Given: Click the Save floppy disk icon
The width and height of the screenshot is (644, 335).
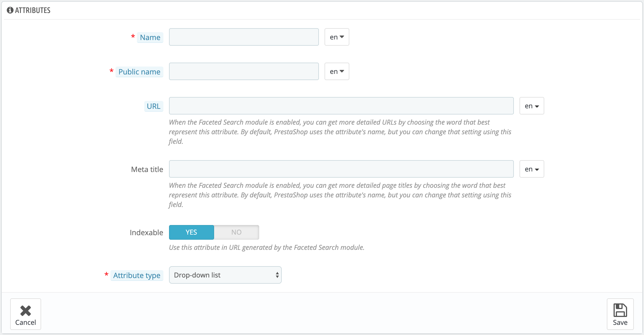Looking at the screenshot, I should 620,310.
